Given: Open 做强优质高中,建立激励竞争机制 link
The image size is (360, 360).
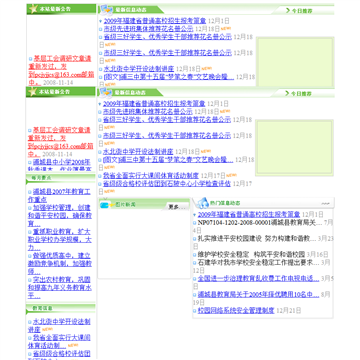Looking at the screenshot, I should tap(60, 263).
